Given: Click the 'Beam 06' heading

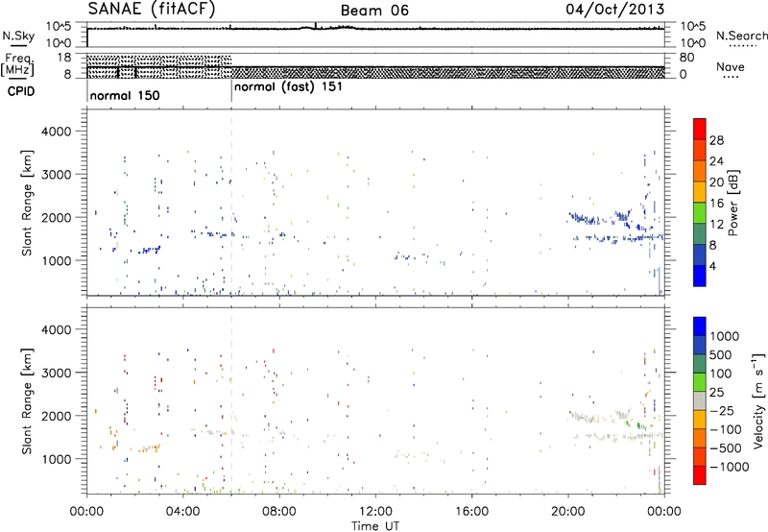Looking at the screenshot, I should 374,11.
